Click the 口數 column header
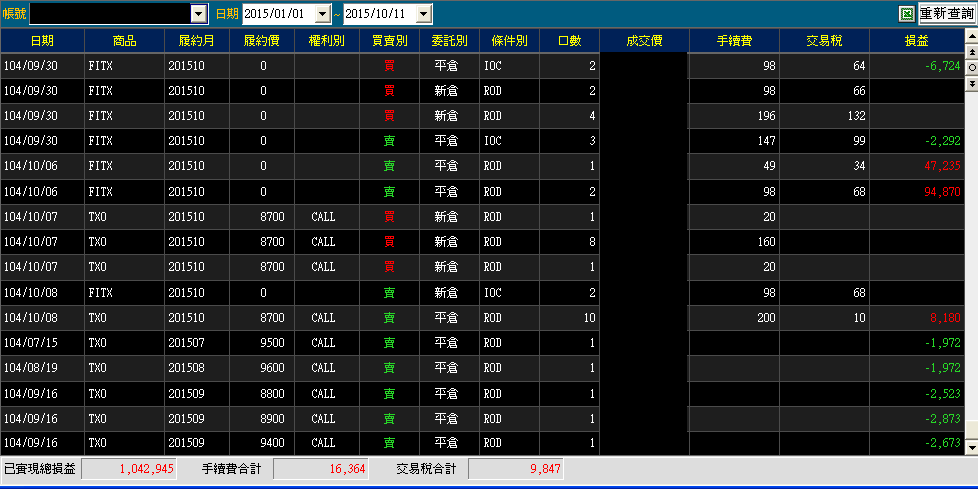 (x=569, y=41)
